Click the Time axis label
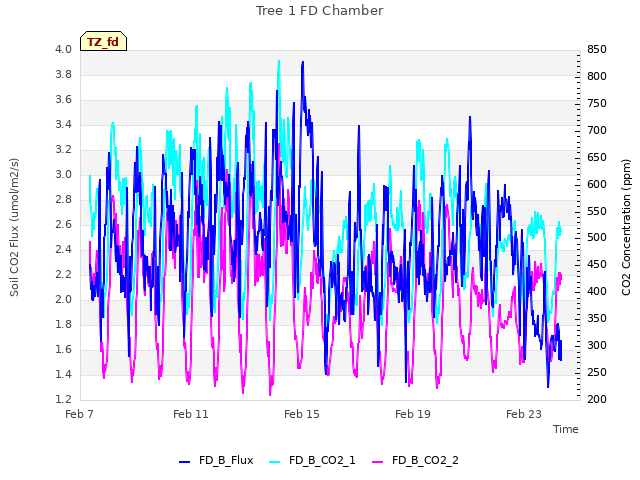640x480 pixels. click(x=566, y=429)
